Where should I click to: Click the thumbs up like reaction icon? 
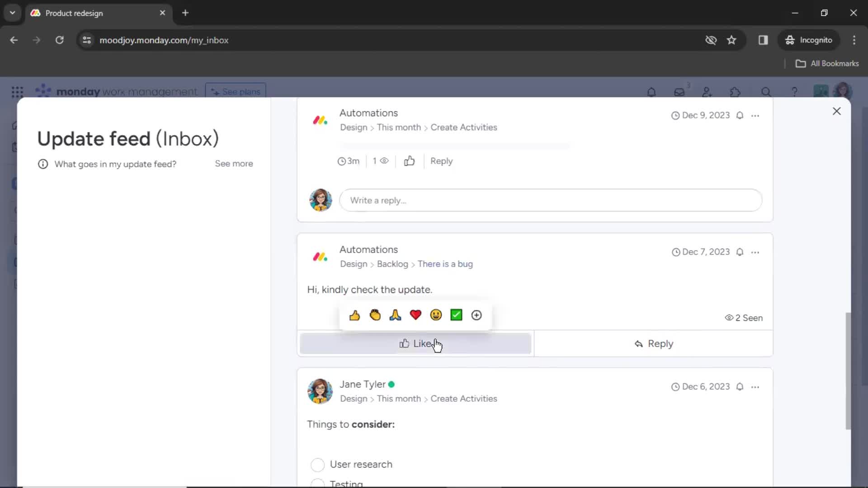(354, 314)
